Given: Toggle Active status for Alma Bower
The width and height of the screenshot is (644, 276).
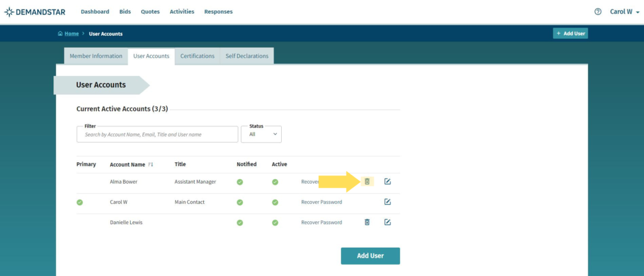Looking at the screenshot, I should click(x=275, y=182).
